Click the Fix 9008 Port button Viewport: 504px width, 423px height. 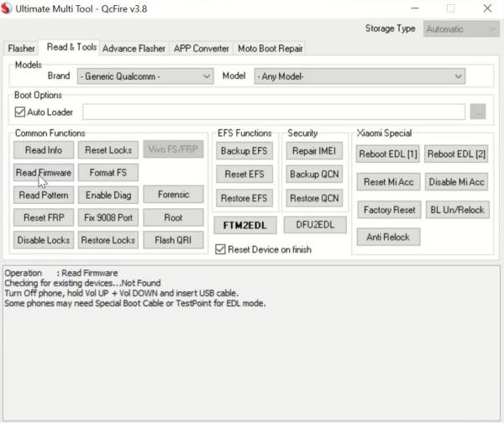(108, 217)
